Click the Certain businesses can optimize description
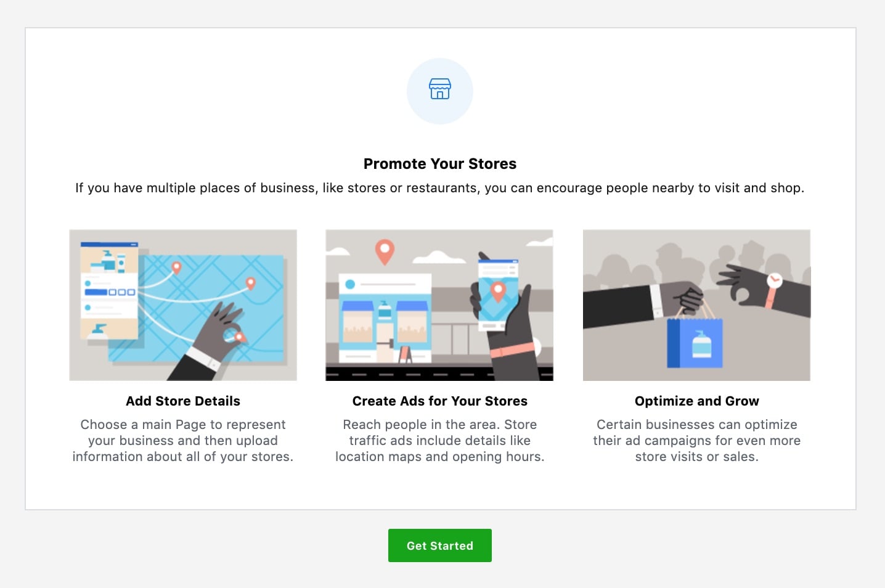The width and height of the screenshot is (885, 588). (x=697, y=441)
